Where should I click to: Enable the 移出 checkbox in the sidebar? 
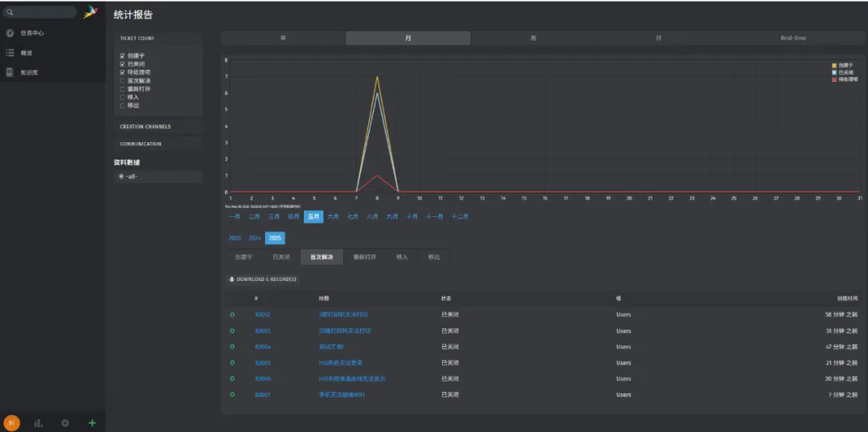point(122,106)
